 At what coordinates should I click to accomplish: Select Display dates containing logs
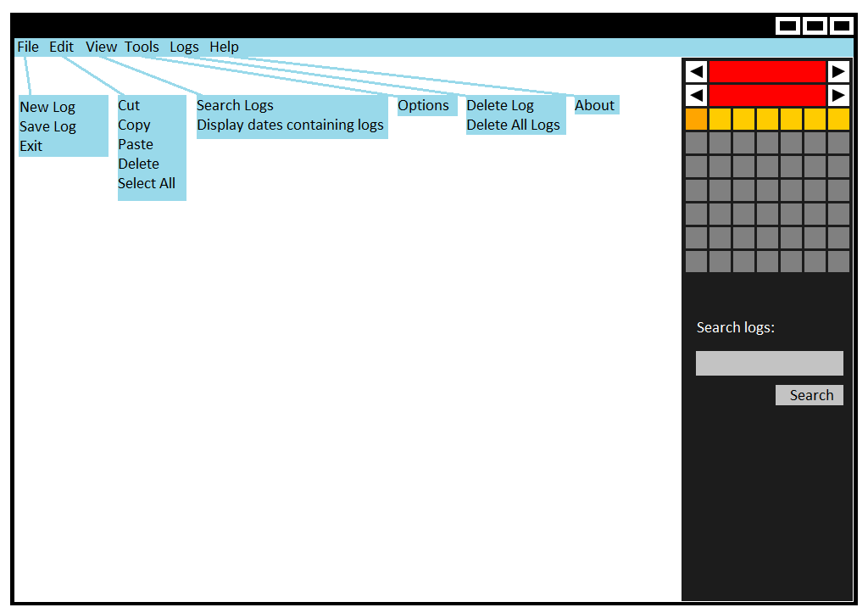pyautogui.click(x=290, y=125)
